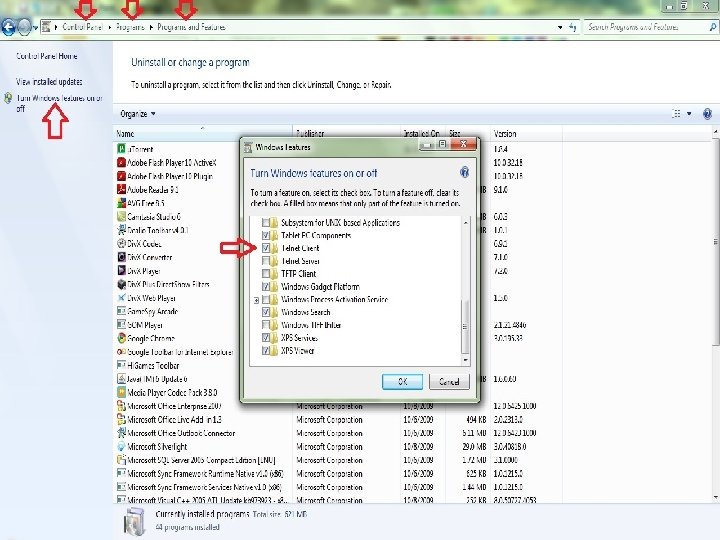Screen dimensions: 720x540
Task: Click the Java Update 6 icon
Action: coord(121,379)
